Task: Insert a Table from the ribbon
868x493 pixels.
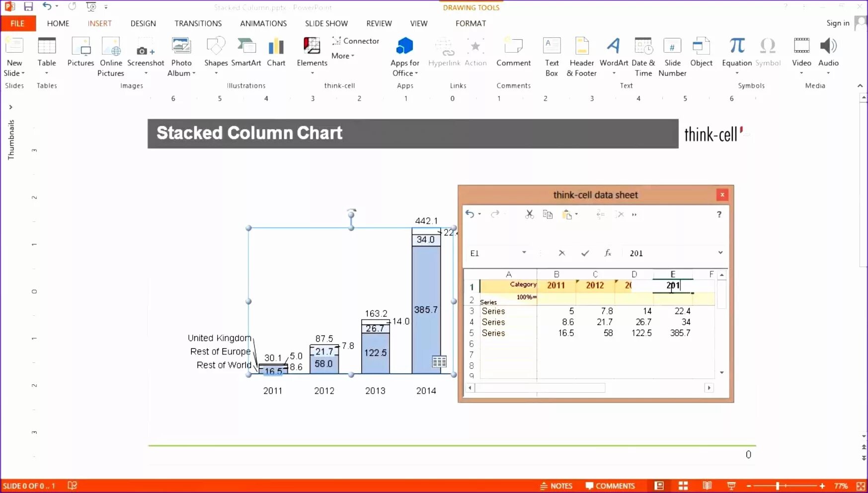Action: coord(47,46)
